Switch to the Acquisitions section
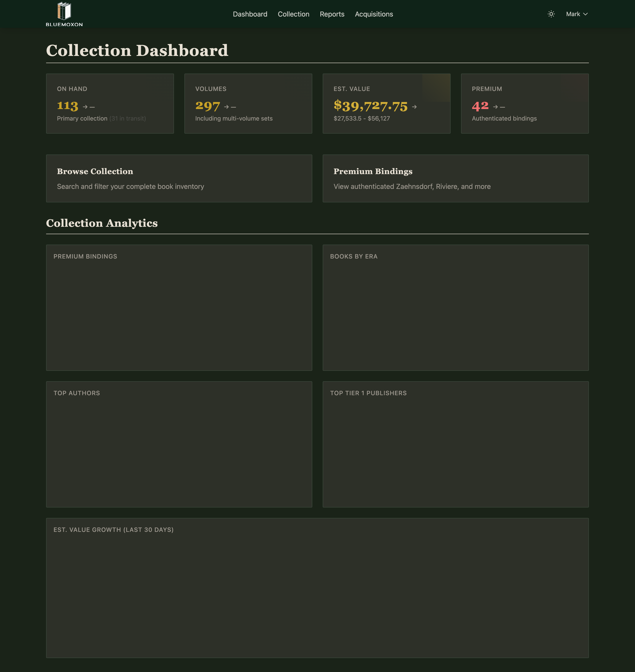635x672 pixels. [374, 14]
